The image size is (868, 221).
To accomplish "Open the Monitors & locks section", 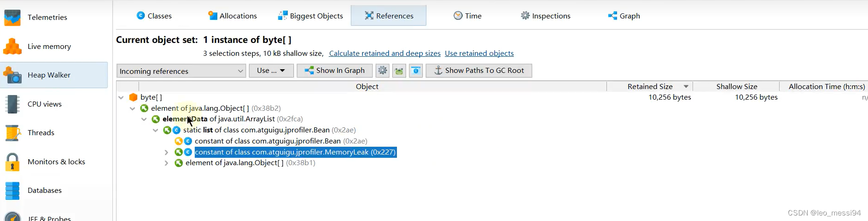I will click(54, 161).
